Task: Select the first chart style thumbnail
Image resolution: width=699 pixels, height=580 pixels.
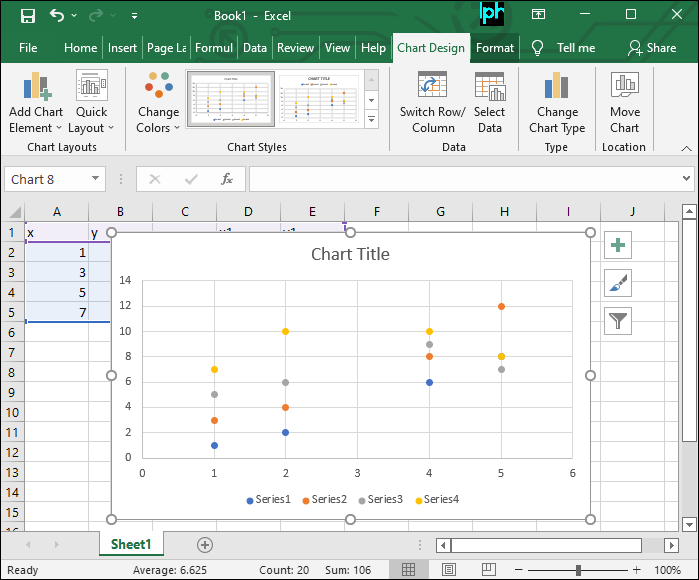Action: click(230, 99)
